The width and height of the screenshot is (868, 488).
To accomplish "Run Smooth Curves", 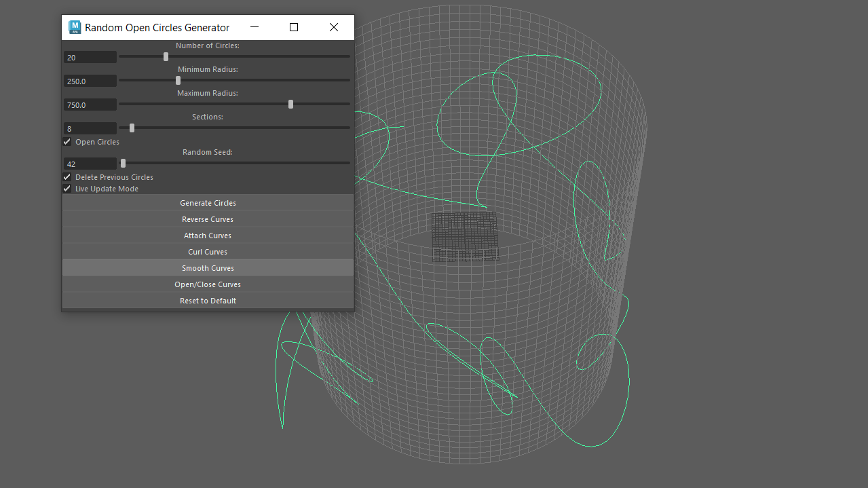I will pos(207,267).
